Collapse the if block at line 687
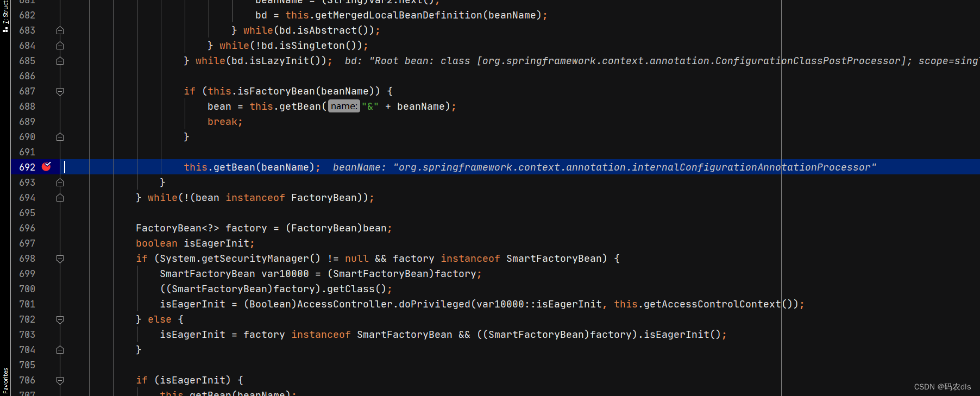Screen dimensions: 980x396 (60, 91)
